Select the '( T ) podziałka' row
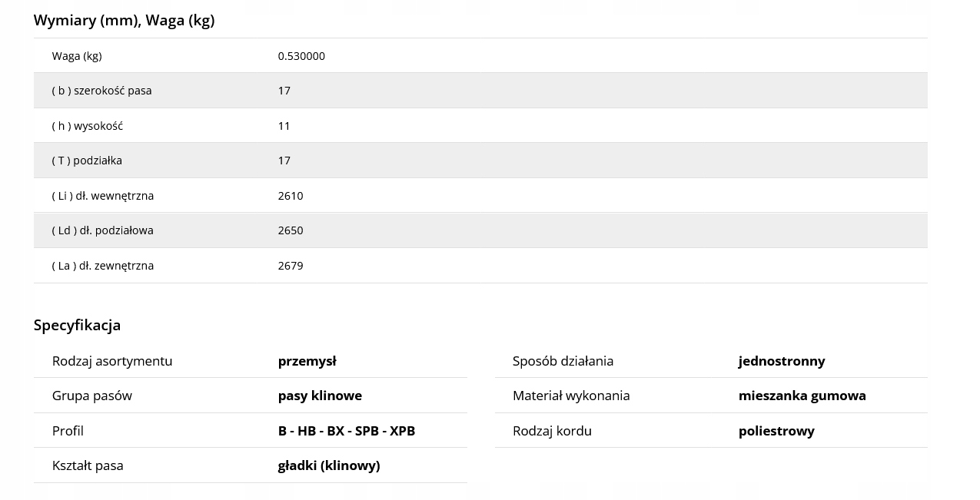This screenshot has width=980, height=500. (480, 161)
